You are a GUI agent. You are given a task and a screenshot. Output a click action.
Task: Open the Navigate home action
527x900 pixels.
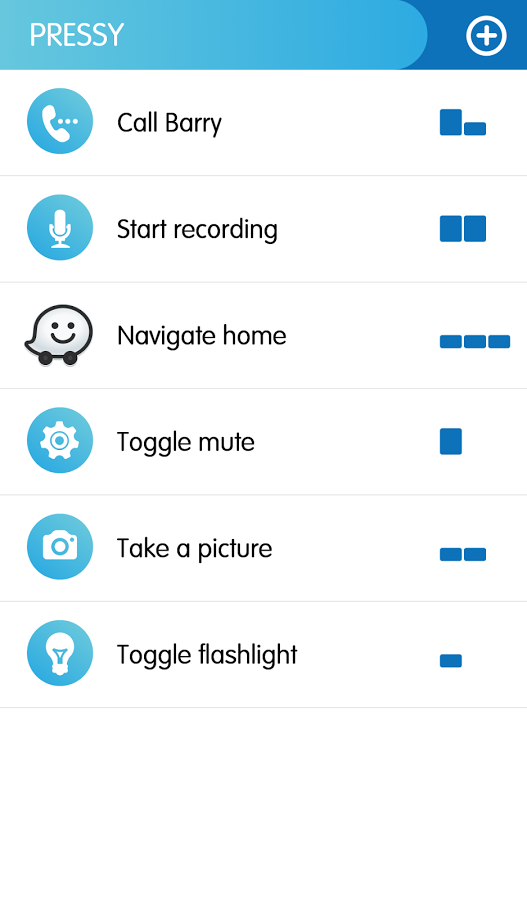coord(264,335)
